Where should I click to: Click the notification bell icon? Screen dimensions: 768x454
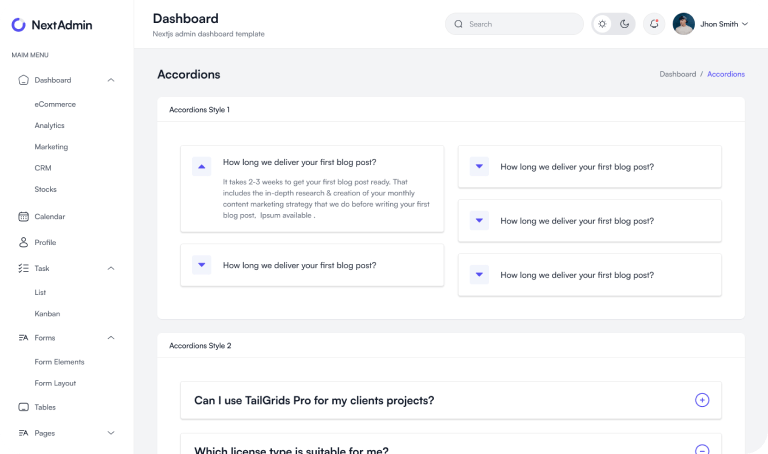click(x=654, y=24)
